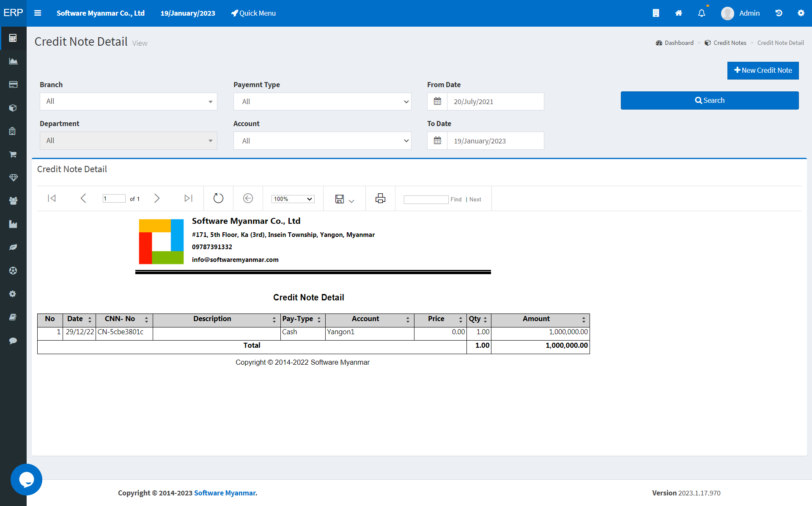Click the To Date field
This screenshot has height=506, width=812.
pyautogui.click(x=496, y=140)
